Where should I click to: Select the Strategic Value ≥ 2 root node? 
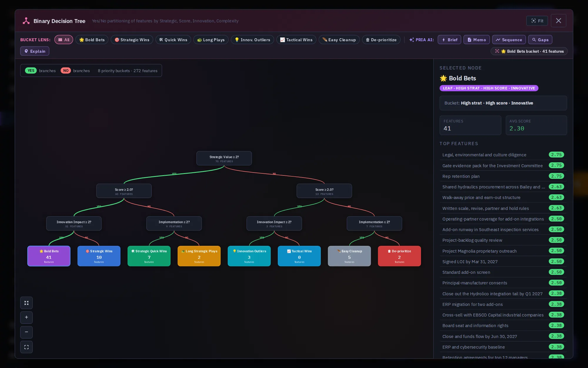click(x=224, y=158)
